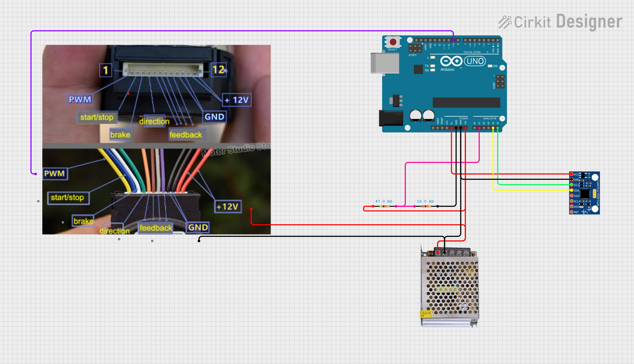Click the Cirkit Designer logo watermark
634x364 pixels.
tap(560, 22)
